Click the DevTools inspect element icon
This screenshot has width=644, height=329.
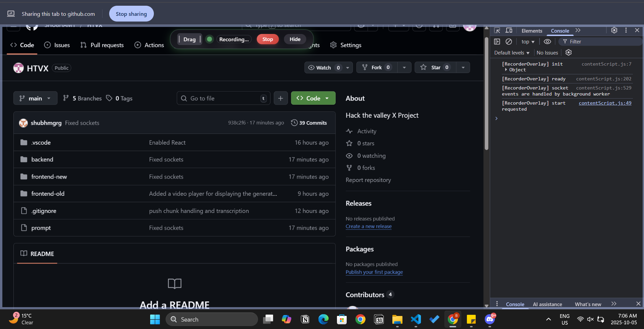tap(497, 31)
